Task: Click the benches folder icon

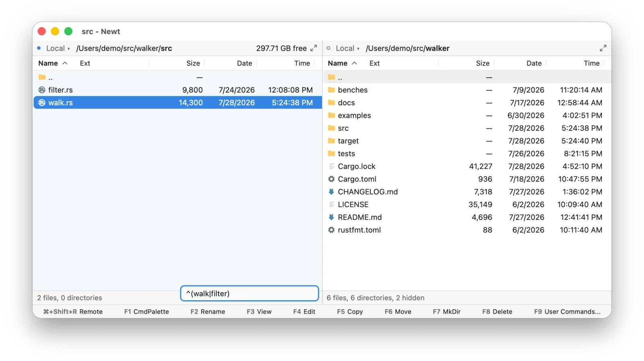Action: (331, 90)
